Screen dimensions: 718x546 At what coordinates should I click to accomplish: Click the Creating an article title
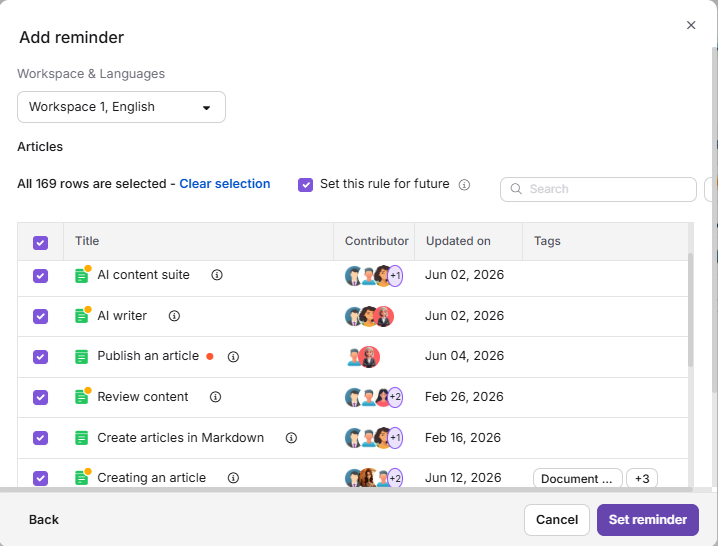(152, 478)
